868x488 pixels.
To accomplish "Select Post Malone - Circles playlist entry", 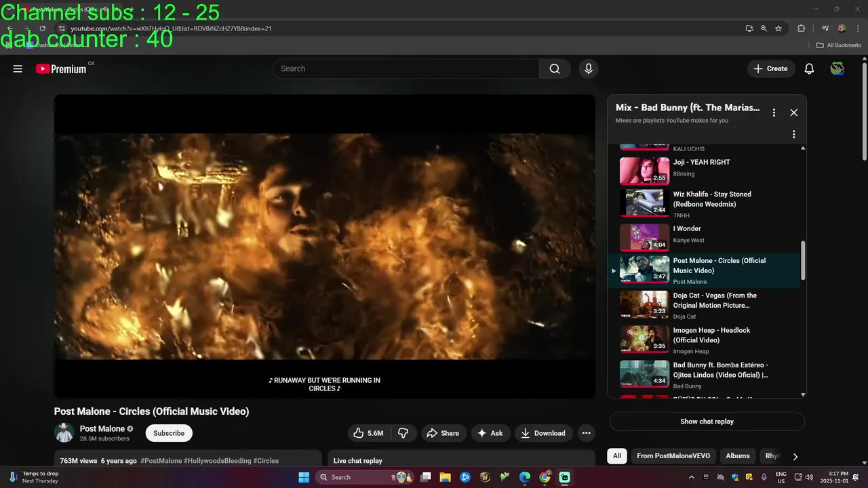I will [x=705, y=270].
